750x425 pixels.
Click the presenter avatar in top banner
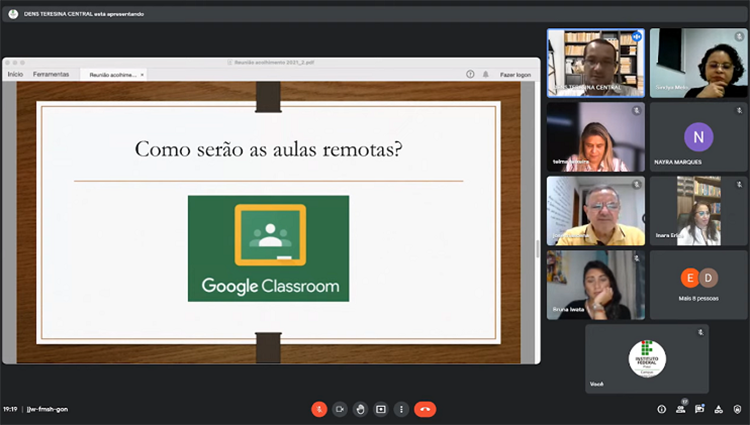[13, 14]
